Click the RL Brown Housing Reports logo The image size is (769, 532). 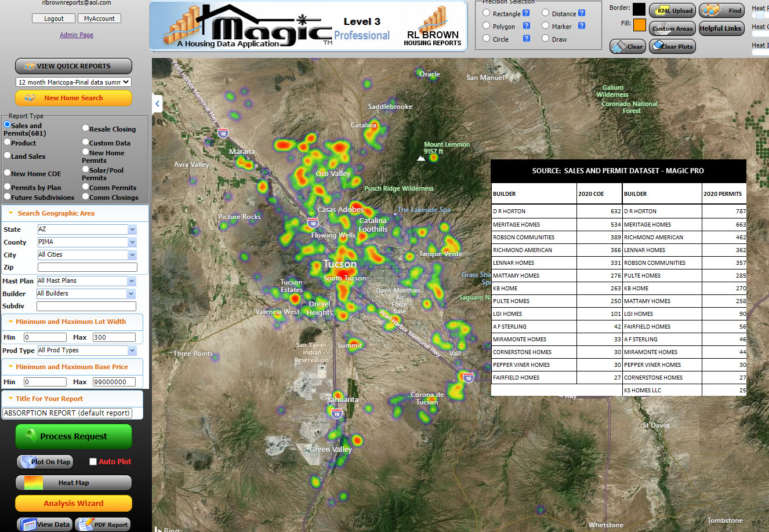point(433,27)
